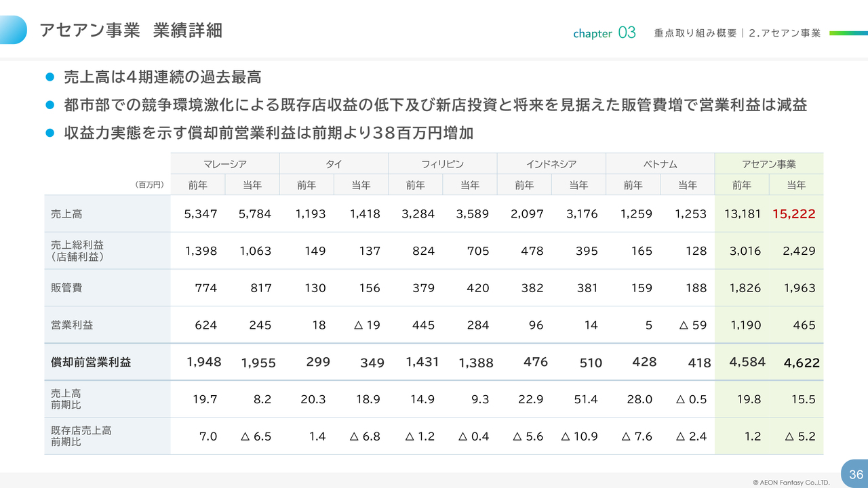
Task: Select the マレーシア column header
Action: pos(224,164)
